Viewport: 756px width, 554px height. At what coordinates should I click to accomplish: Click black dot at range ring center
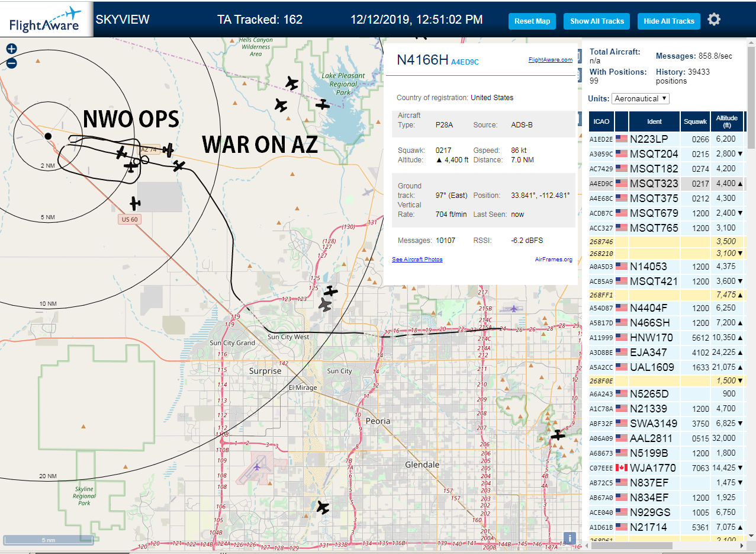tap(48, 136)
